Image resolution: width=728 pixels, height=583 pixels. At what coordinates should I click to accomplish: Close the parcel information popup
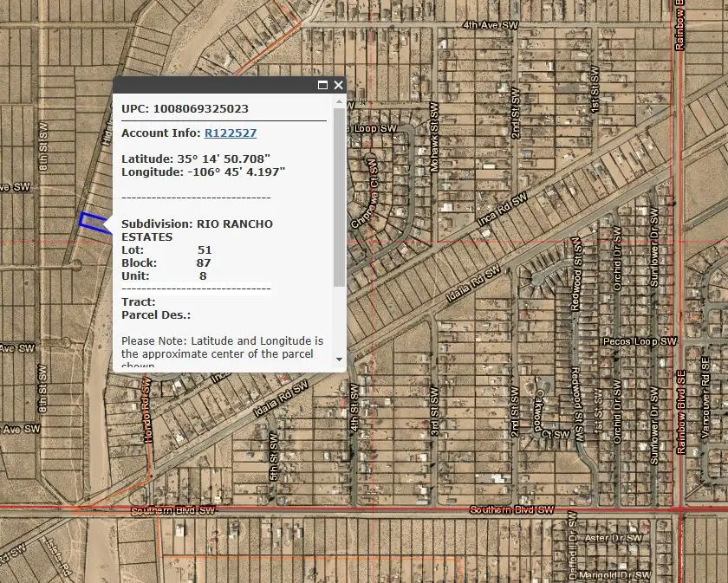[336, 85]
